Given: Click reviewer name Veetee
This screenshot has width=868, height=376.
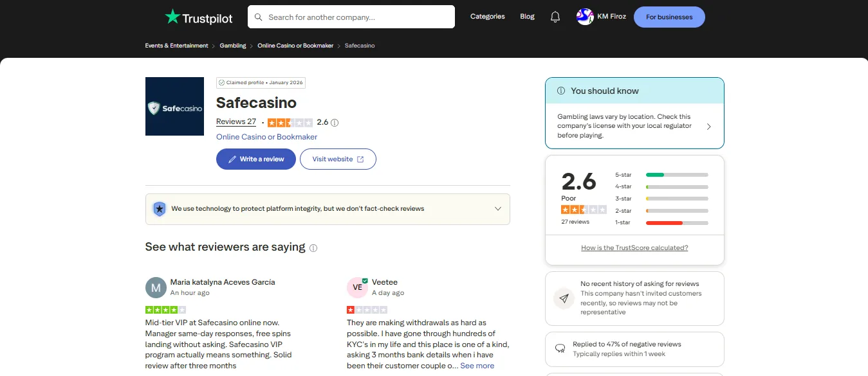Looking at the screenshot, I should pyautogui.click(x=385, y=282).
